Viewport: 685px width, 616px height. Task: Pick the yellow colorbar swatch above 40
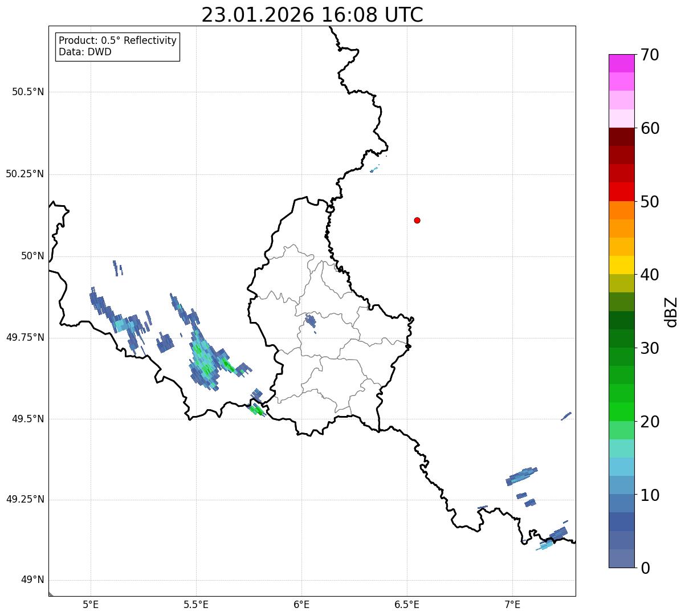(x=622, y=266)
